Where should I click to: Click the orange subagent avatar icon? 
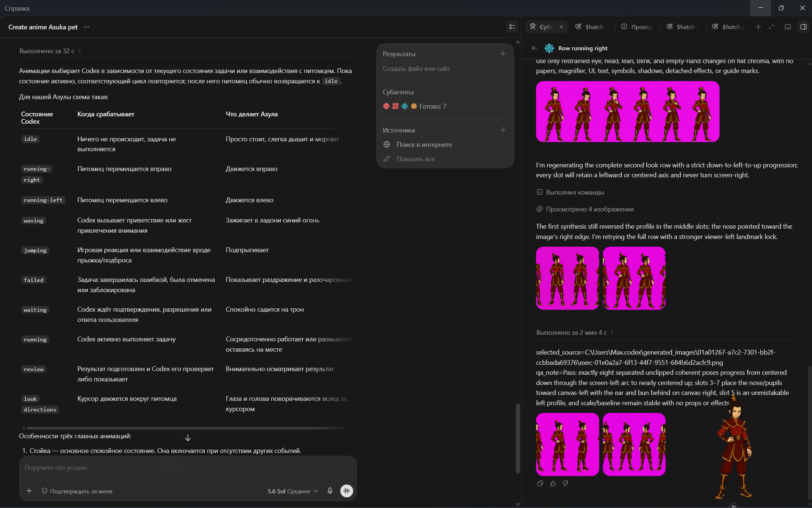(414, 106)
